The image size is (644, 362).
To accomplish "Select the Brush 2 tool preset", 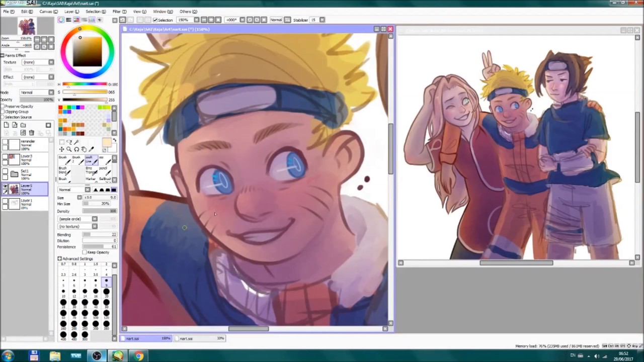I will coord(78,160).
